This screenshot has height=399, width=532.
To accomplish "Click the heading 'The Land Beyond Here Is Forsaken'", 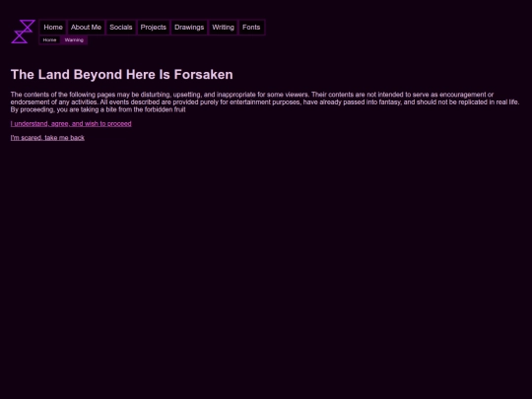I will 122,74.
